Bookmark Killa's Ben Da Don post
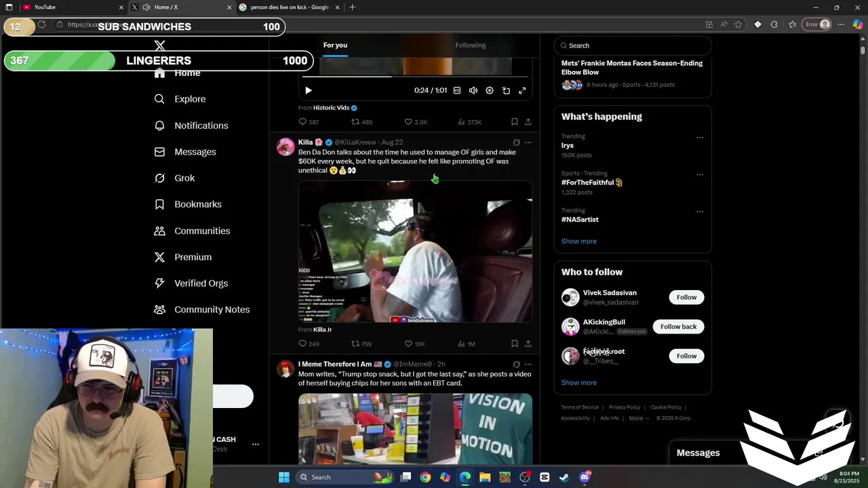The width and height of the screenshot is (868, 488). 515,344
